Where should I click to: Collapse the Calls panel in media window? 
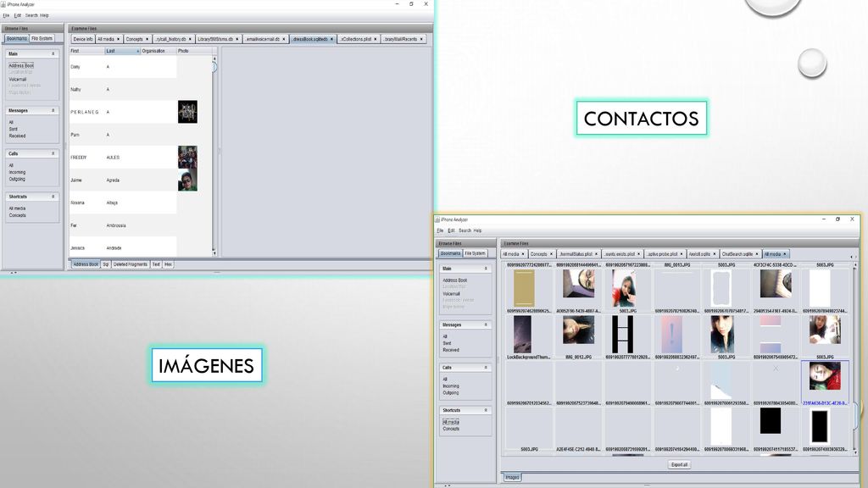(486, 368)
